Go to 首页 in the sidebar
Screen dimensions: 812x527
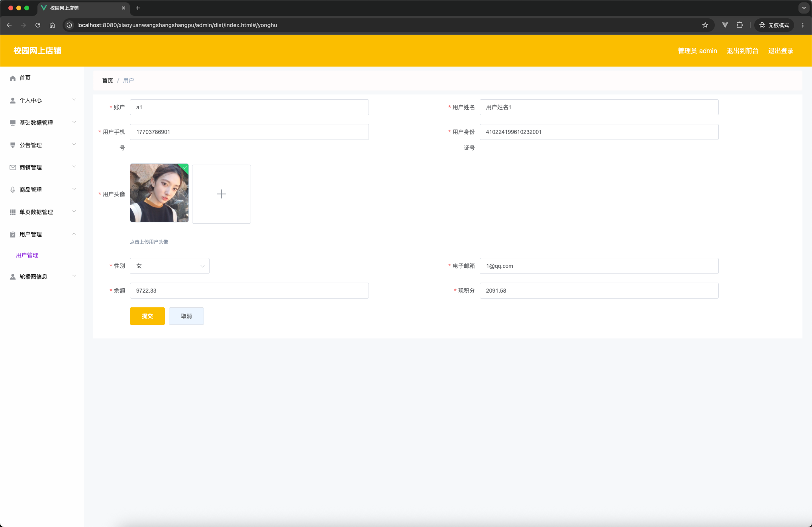(42, 78)
